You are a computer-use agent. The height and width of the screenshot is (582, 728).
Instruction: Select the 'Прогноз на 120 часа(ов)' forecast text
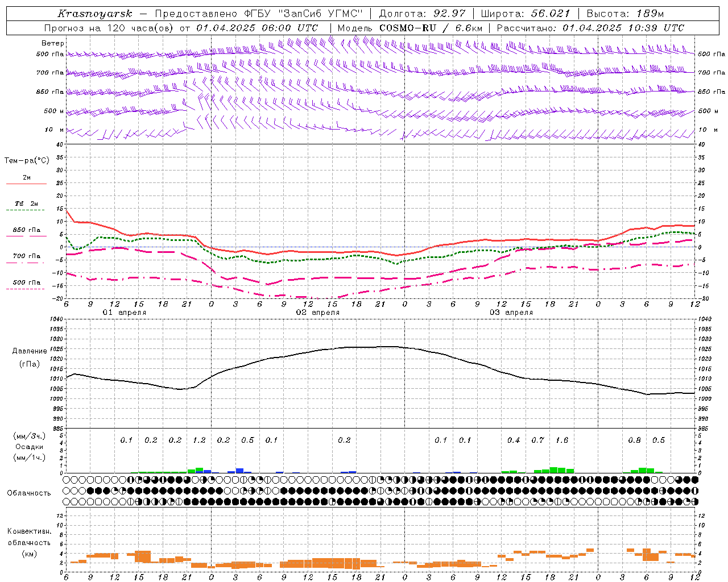(x=109, y=28)
